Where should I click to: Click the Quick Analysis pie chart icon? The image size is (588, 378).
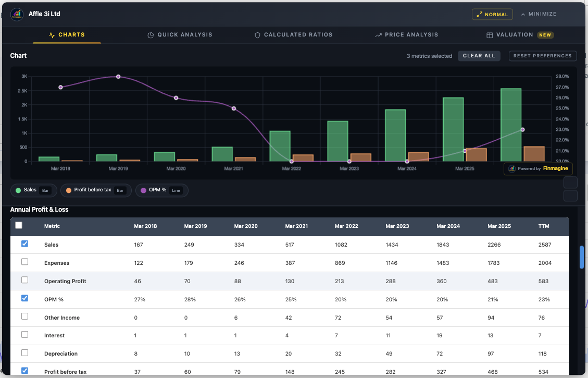(150, 34)
